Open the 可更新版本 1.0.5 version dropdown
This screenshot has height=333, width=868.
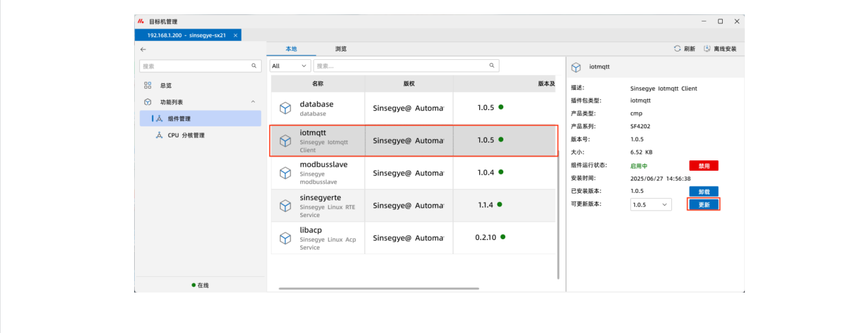(651, 205)
